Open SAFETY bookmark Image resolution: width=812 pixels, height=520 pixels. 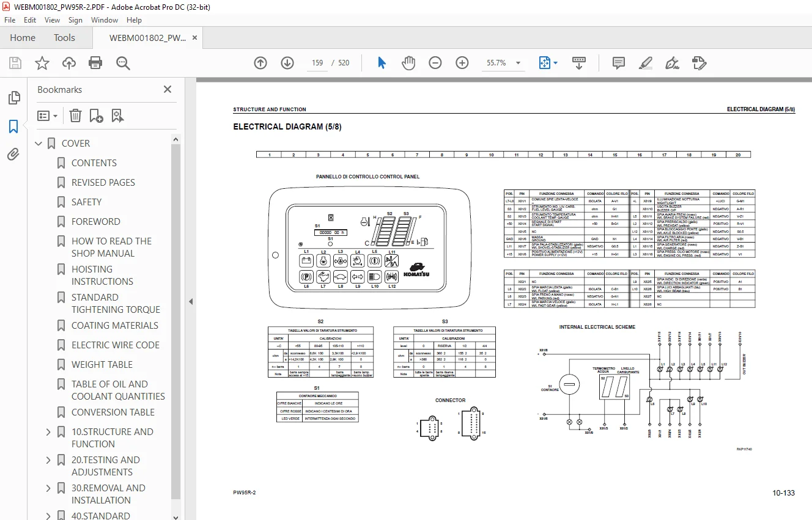(87, 202)
